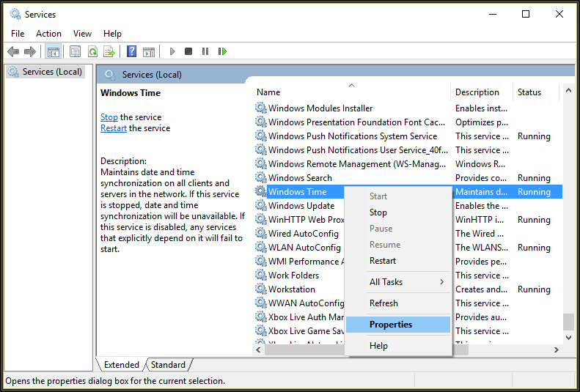Select the Windows Modules Installer service row
This screenshot has height=392, width=580.
pyautogui.click(x=408, y=108)
